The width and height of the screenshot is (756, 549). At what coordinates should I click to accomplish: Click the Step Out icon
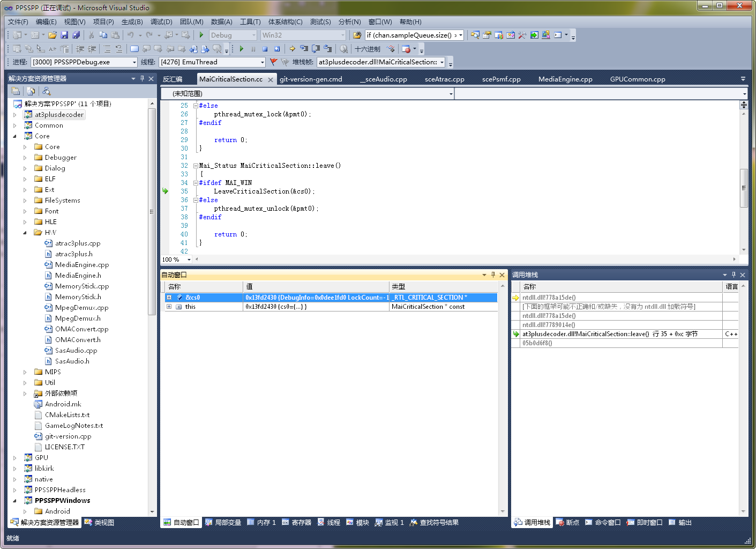tap(327, 49)
